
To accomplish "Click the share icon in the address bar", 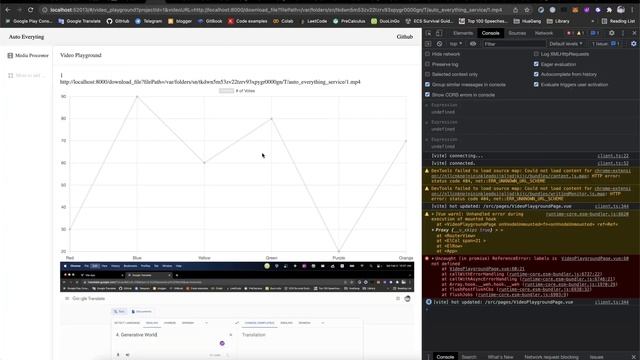I will [516, 10].
